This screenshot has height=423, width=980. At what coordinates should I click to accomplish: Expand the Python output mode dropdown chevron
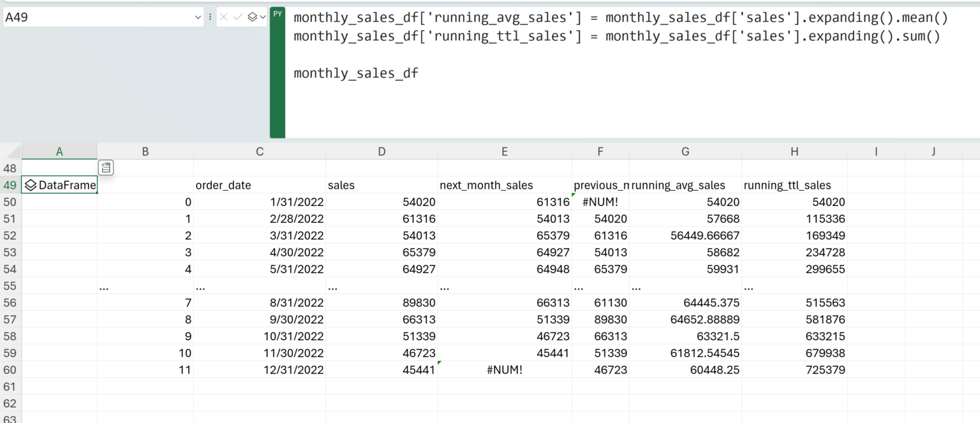pos(262,17)
